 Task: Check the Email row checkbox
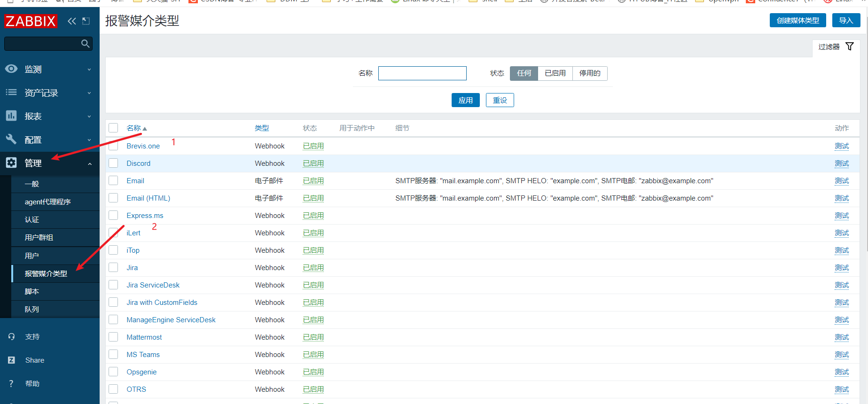coord(113,180)
